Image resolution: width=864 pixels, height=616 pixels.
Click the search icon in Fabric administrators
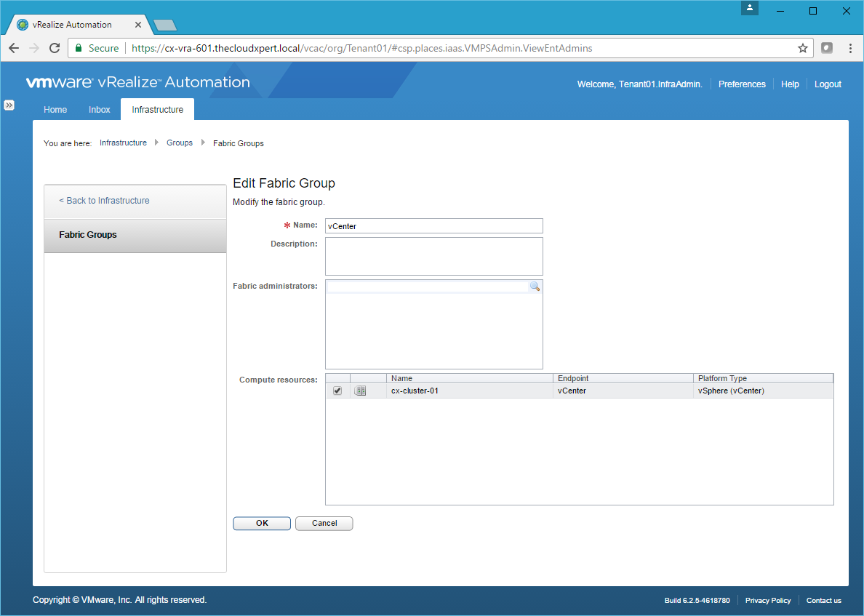click(x=535, y=287)
